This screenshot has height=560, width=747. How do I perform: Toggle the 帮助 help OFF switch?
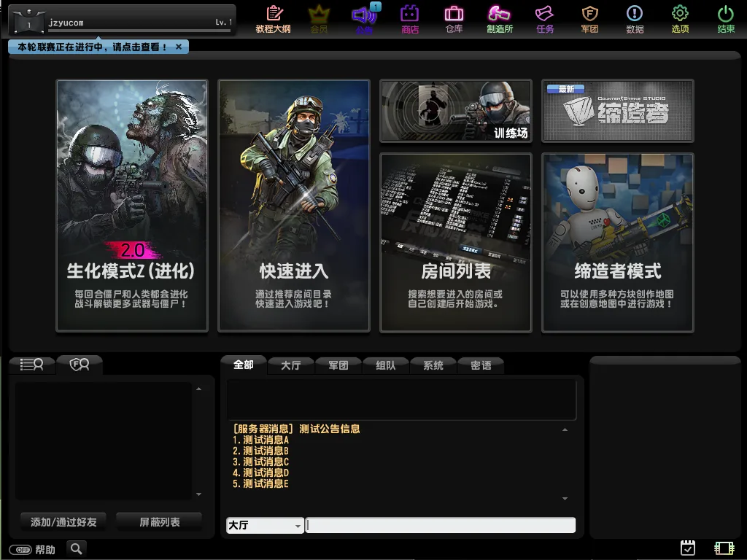(x=20, y=549)
